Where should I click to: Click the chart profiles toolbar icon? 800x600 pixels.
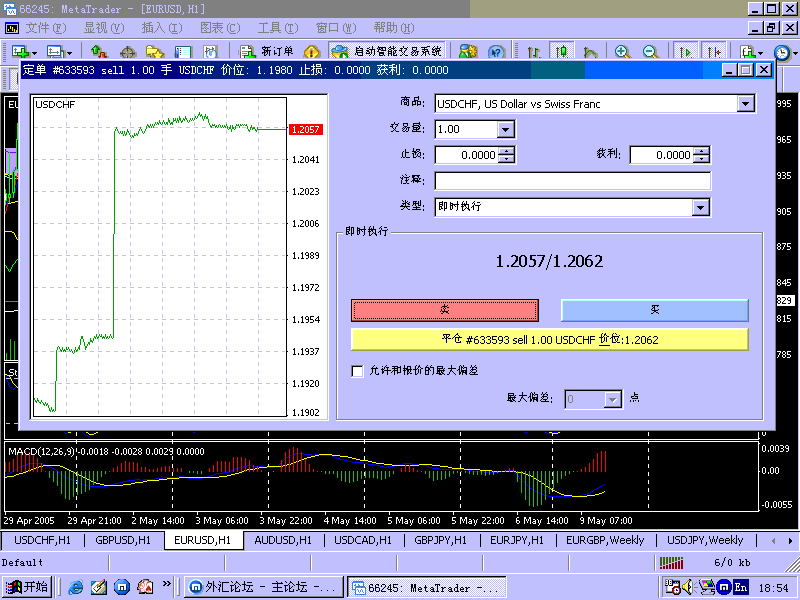[55, 51]
